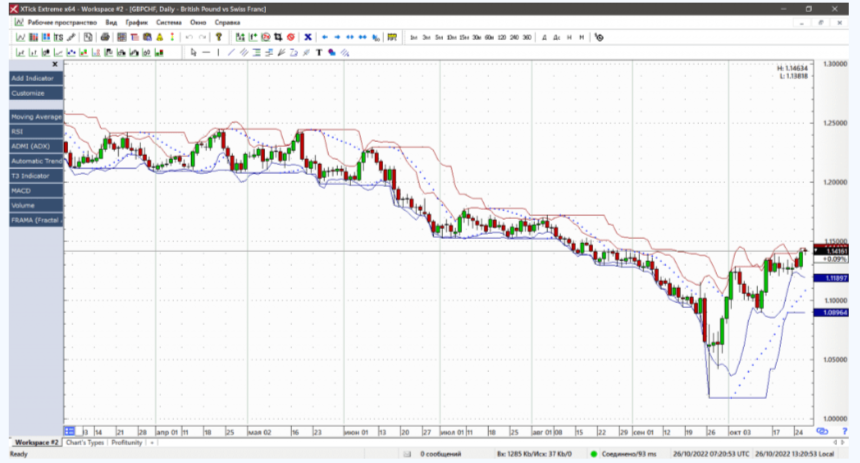The image size is (860, 463).
Task: Click the print icon in the toolbar
Action: tap(105, 37)
